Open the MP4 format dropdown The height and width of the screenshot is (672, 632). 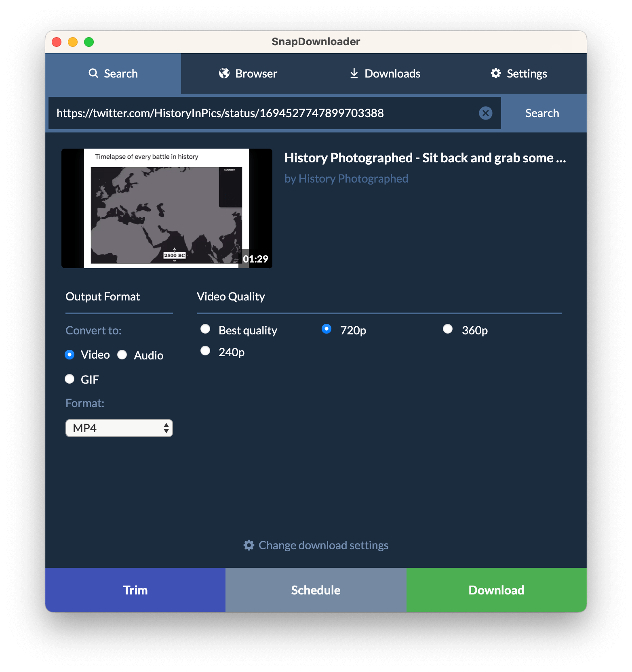119,428
